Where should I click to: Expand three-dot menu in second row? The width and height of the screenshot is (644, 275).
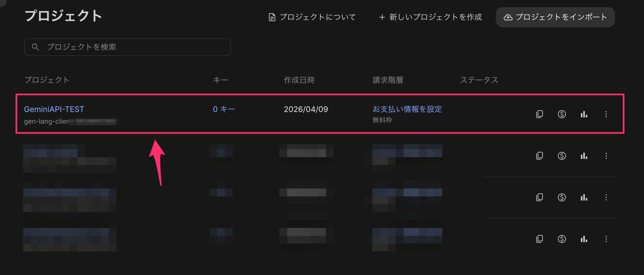(x=606, y=156)
